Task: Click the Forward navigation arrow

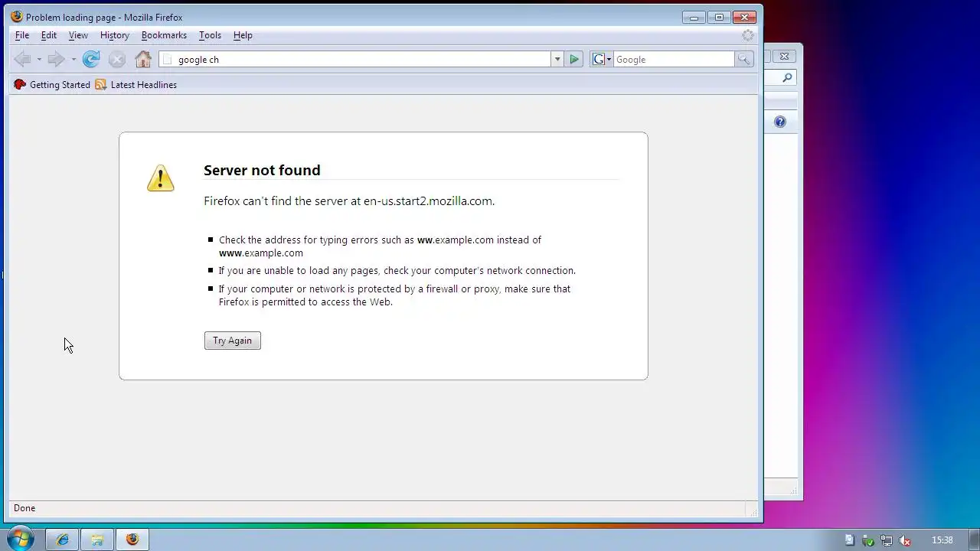Action: click(x=56, y=59)
